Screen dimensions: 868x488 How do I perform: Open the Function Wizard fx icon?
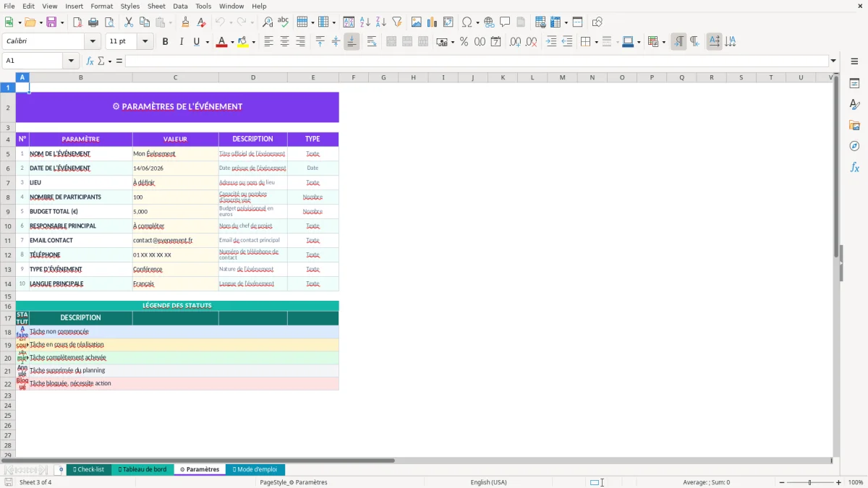click(x=90, y=61)
